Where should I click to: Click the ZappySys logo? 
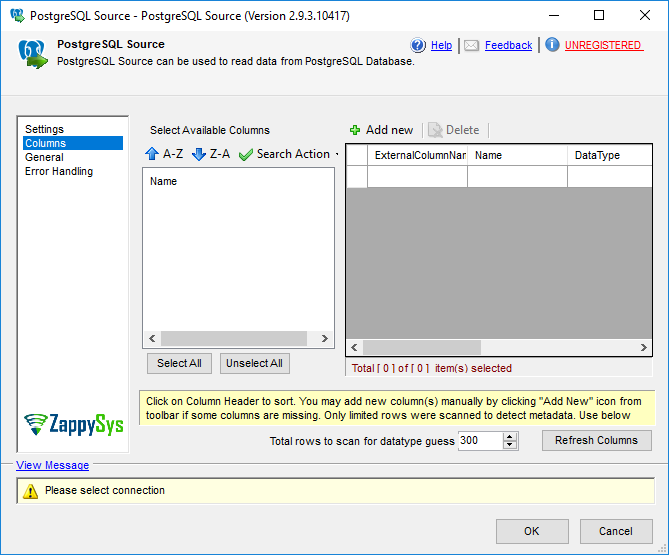[73, 424]
